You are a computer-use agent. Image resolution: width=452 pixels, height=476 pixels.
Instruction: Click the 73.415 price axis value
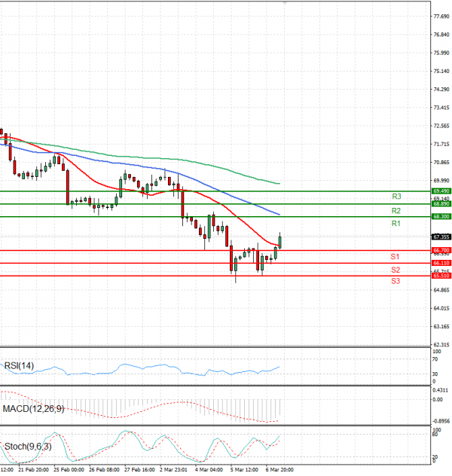(x=441, y=108)
